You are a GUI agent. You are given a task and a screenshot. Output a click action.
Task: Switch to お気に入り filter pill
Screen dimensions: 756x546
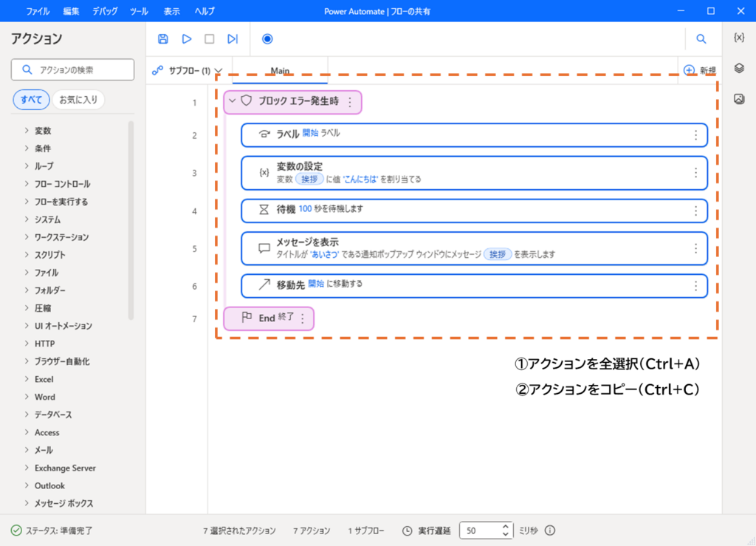[78, 100]
